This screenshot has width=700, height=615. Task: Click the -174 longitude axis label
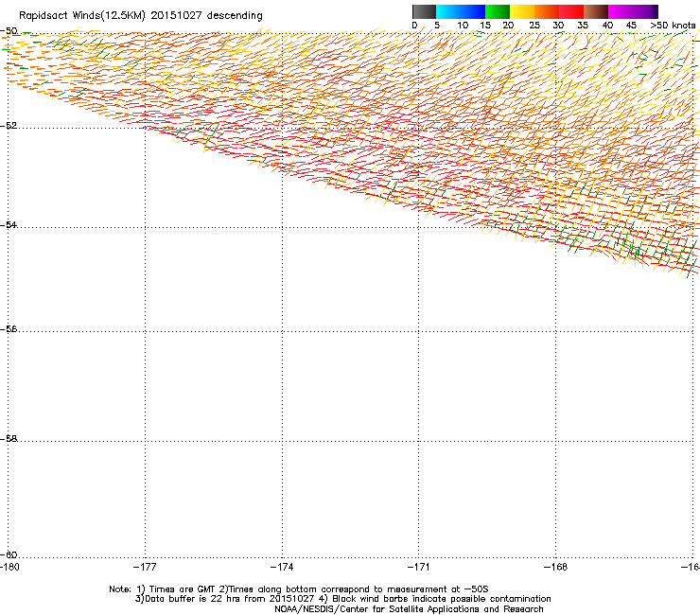(282, 567)
